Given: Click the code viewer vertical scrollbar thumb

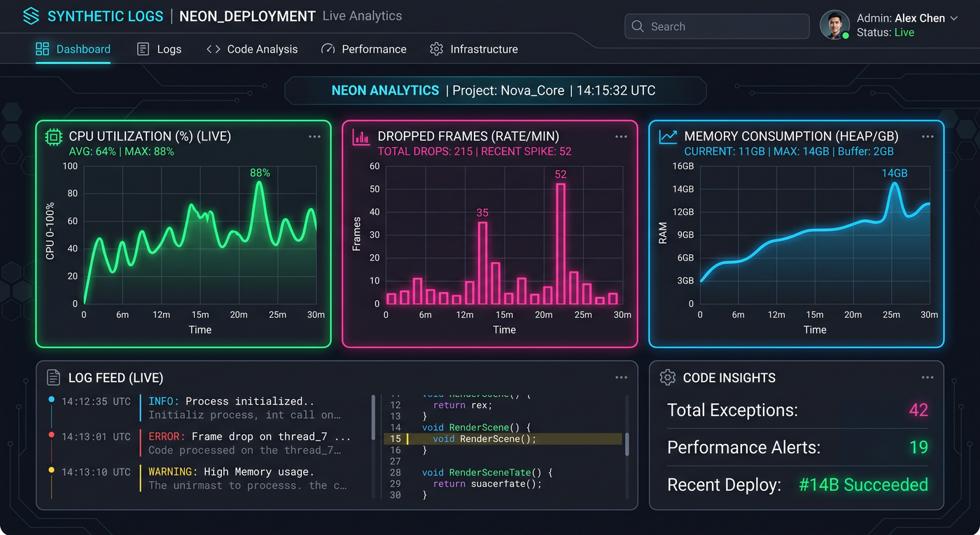Looking at the screenshot, I should pyautogui.click(x=626, y=443).
